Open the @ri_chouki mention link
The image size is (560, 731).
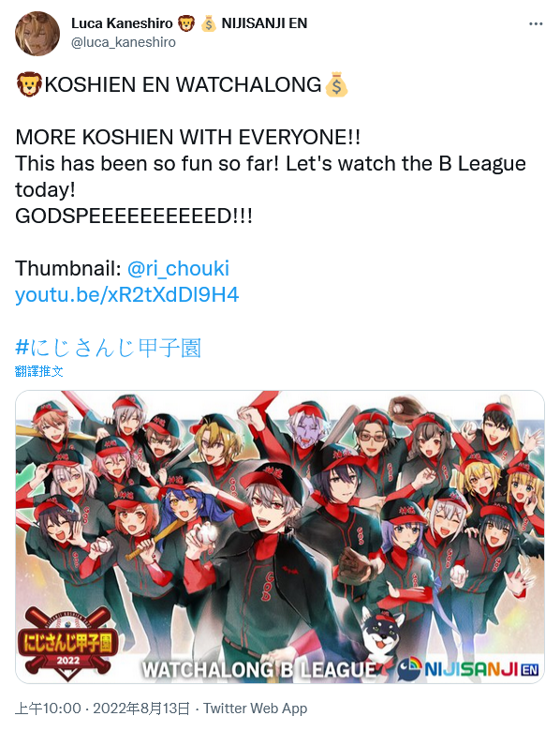pyautogui.click(x=178, y=269)
